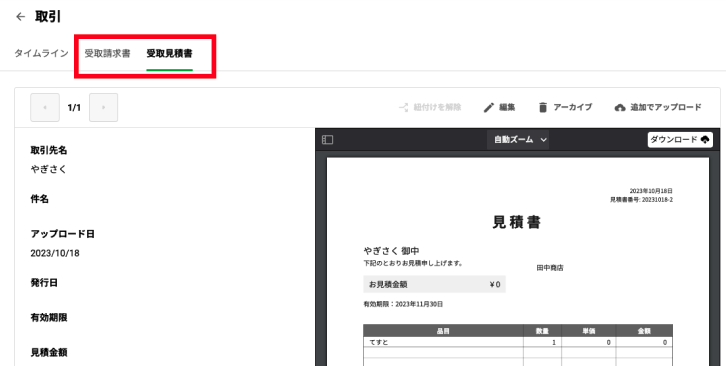Click the page counter 1/1
Viewport: 726px width, 366px height.
(74, 107)
